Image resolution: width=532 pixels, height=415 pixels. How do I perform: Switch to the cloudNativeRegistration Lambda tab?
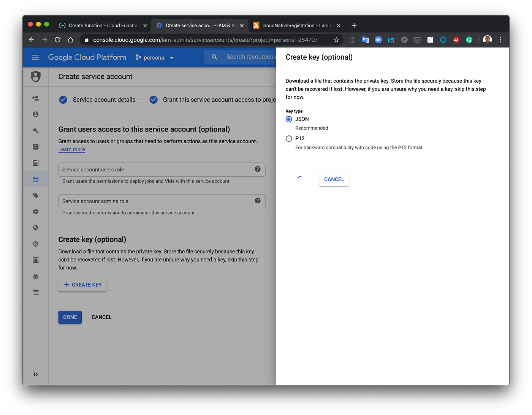pos(296,25)
